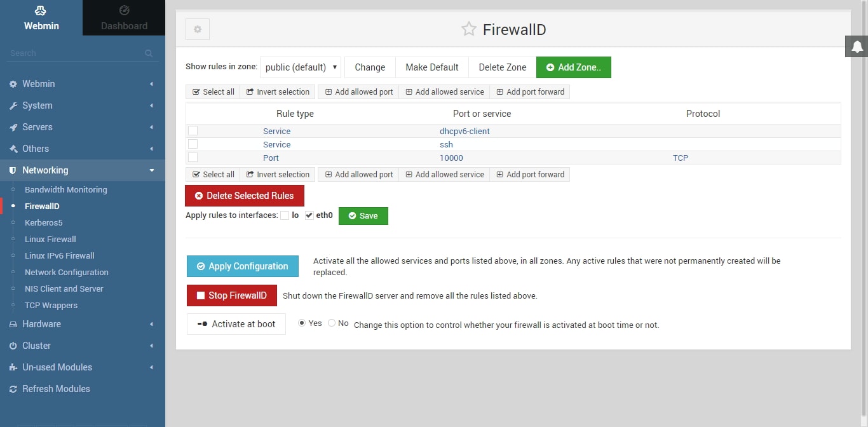Screen dimensions: 868x427
Task: Select No for activate at boot
Action: point(332,323)
